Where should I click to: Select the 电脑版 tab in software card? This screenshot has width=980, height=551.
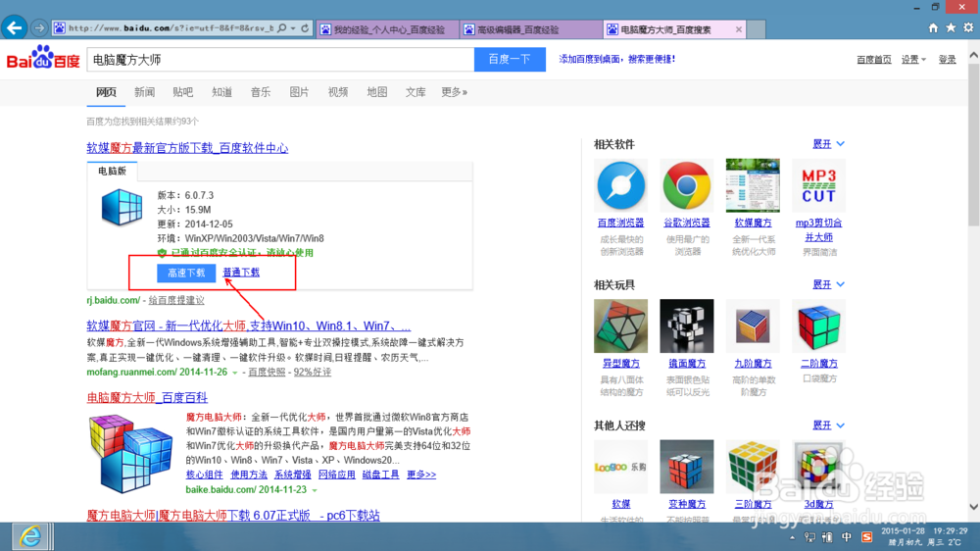[112, 171]
